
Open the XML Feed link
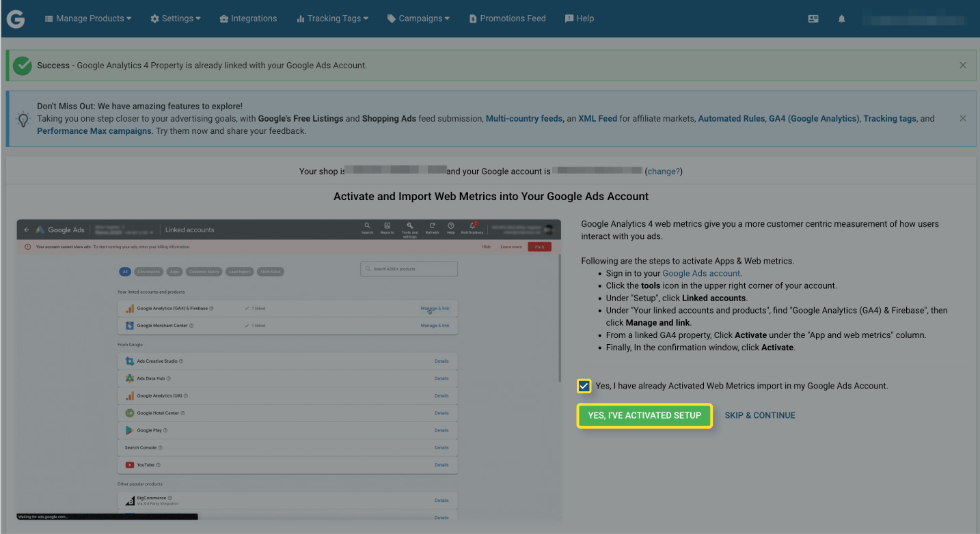click(x=597, y=118)
